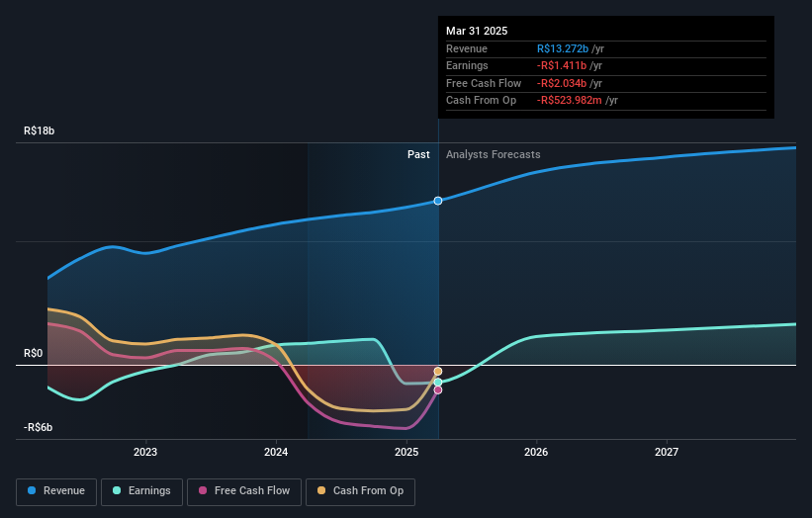Toggle the Earnings legend button

[x=141, y=491]
